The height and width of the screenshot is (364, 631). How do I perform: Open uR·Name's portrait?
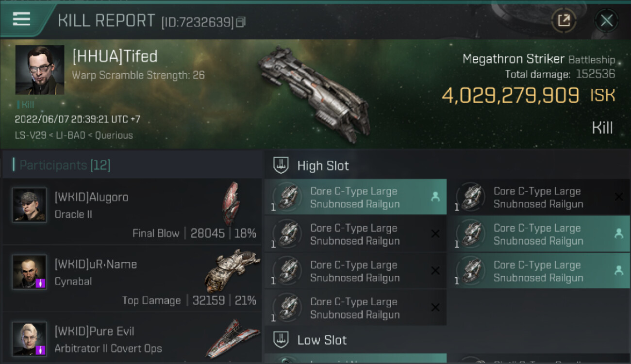[30, 272]
